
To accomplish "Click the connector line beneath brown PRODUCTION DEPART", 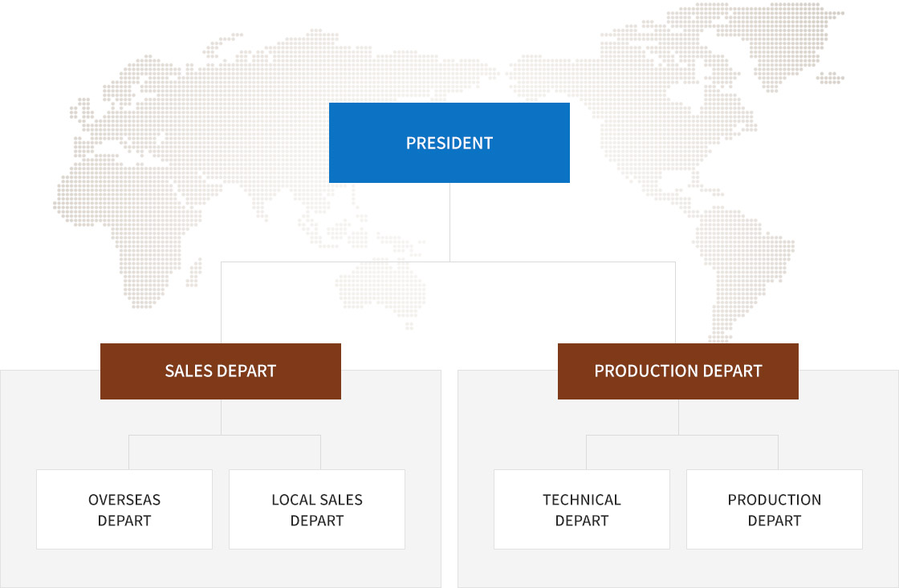I will click(678, 417).
